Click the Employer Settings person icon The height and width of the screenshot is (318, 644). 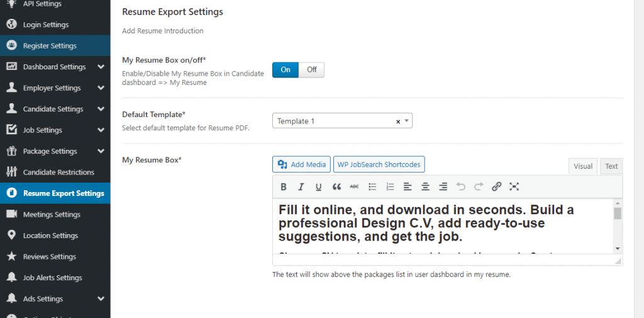tap(11, 88)
